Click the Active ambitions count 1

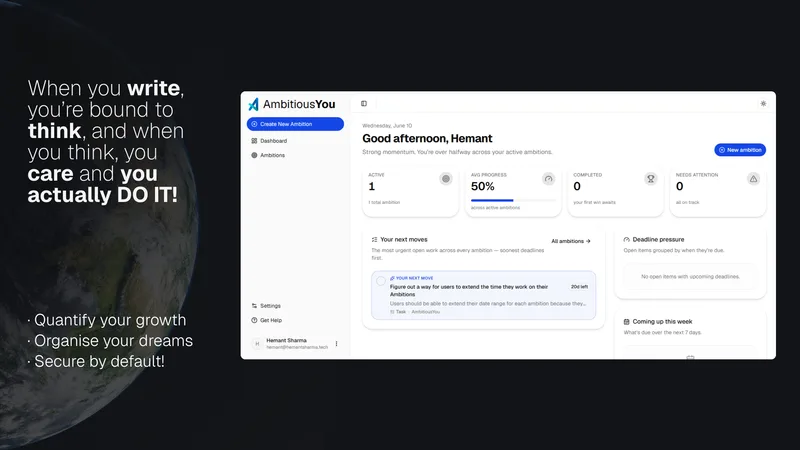point(371,187)
